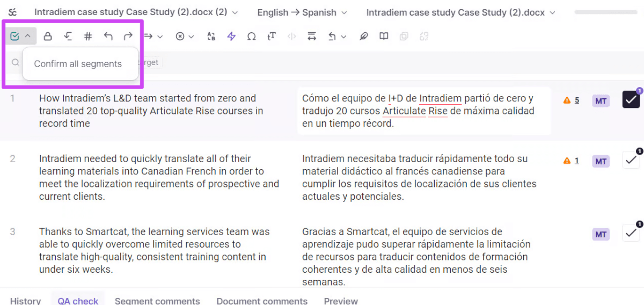Click the lock segment icon
Screen dimensions: 644x305
click(48, 37)
